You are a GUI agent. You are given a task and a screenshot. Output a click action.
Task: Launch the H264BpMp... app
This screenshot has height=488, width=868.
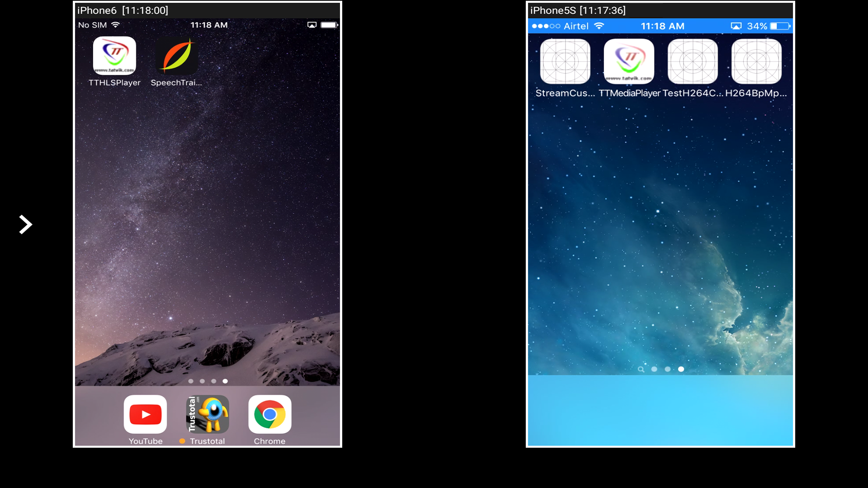pos(756,61)
